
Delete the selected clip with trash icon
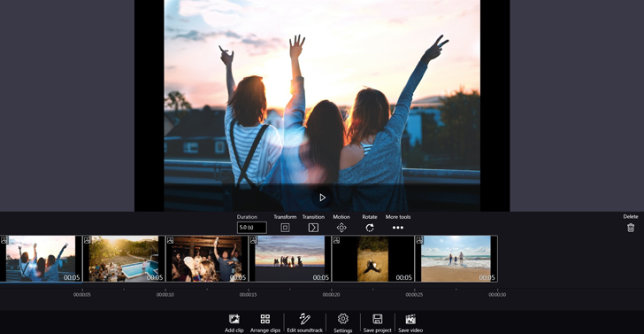[x=631, y=228]
